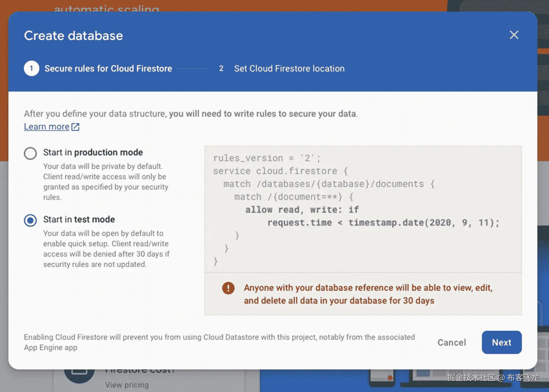The image size is (549, 392).
Task: Open the Learn more link
Action: (47, 127)
